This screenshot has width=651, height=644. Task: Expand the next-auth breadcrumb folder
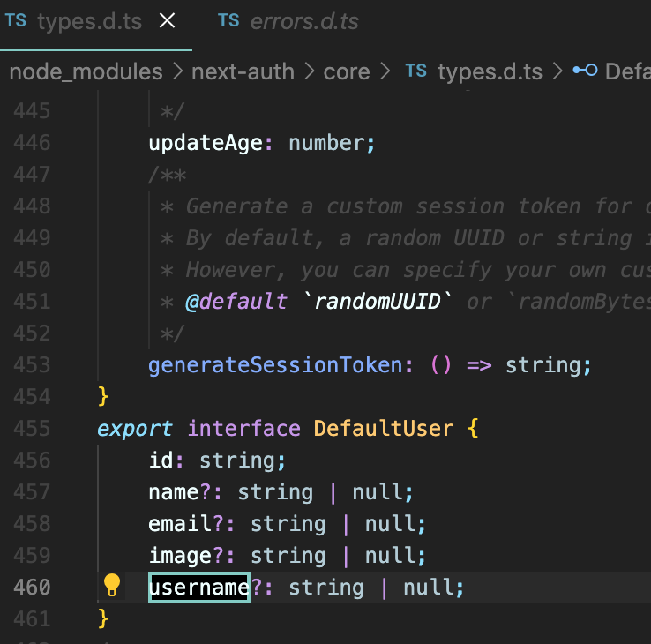click(243, 71)
